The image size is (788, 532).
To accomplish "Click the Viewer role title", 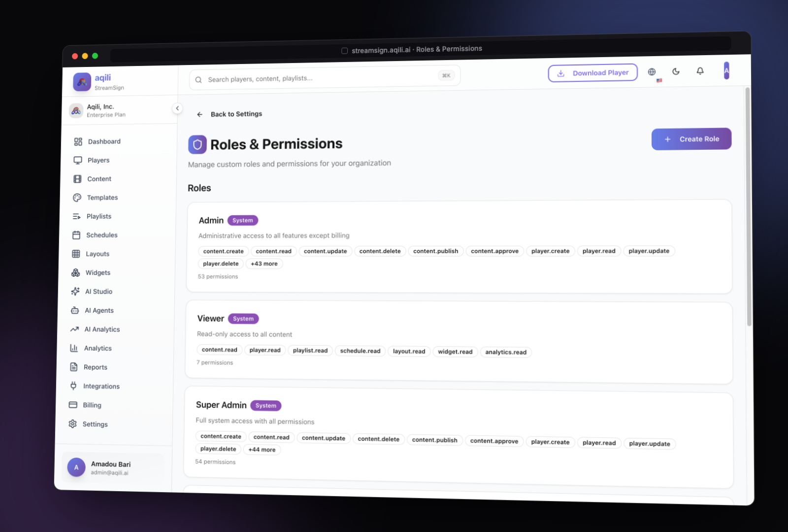I will pyautogui.click(x=211, y=319).
